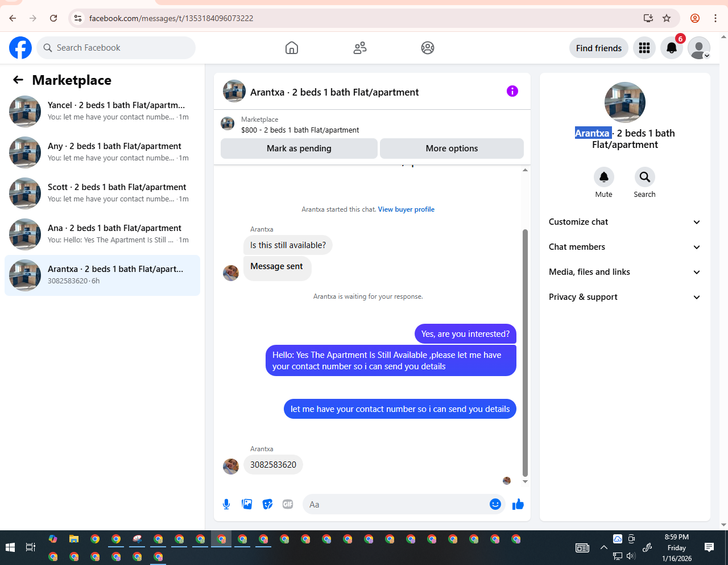Open the Ana conversation
Viewport: 728px width, 565px height.
pos(102,234)
